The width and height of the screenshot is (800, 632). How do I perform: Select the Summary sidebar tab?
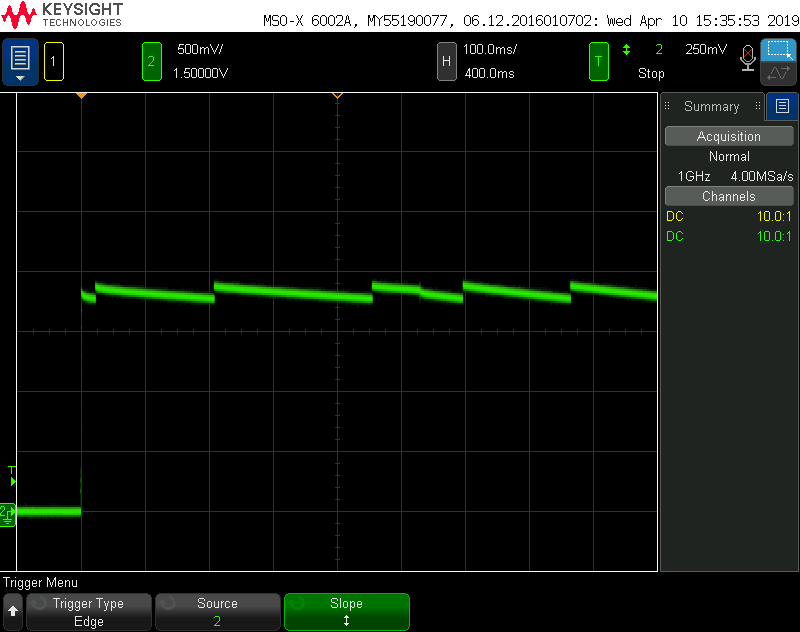pyautogui.click(x=712, y=106)
